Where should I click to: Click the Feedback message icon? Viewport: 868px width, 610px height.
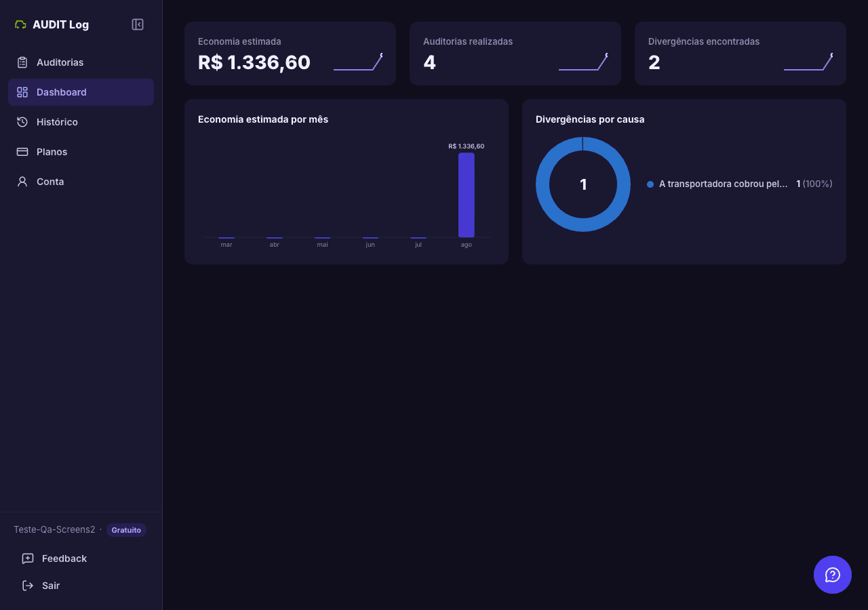[28, 558]
